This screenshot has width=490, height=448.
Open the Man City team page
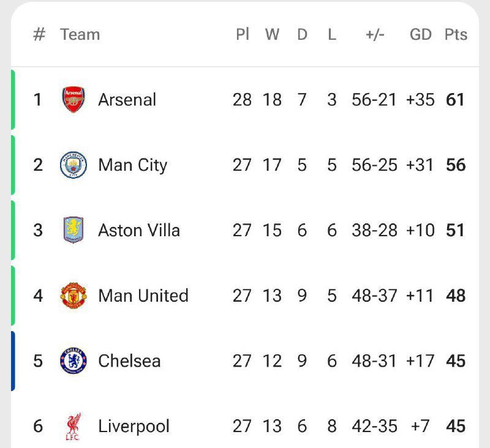point(132,165)
